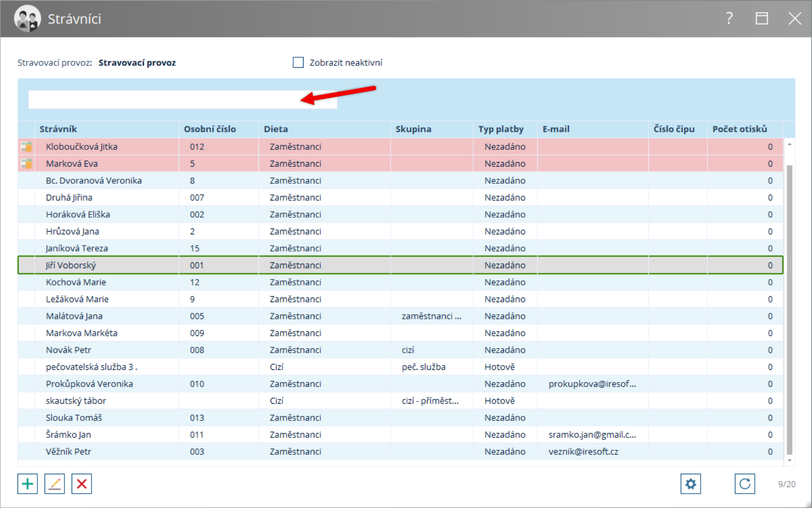Click the pencil edit diner button
This screenshot has height=508, width=812.
tap(55, 484)
